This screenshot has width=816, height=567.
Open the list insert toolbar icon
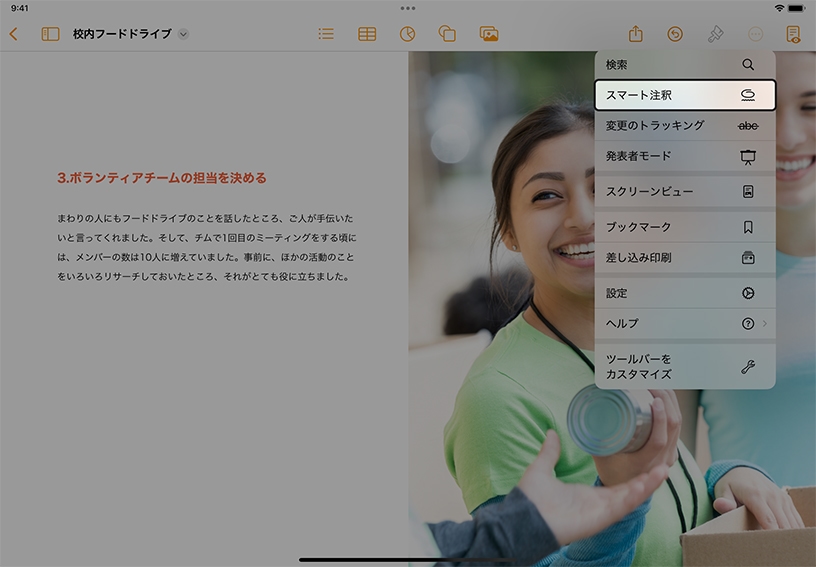tap(326, 34)
